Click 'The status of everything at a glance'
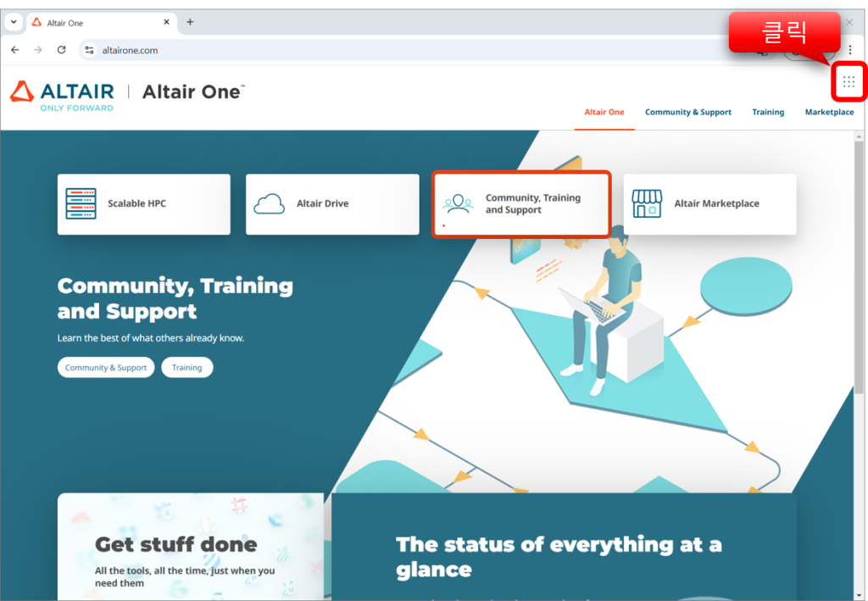Screen dimensions: 868x601 click(x=559, y=557)
